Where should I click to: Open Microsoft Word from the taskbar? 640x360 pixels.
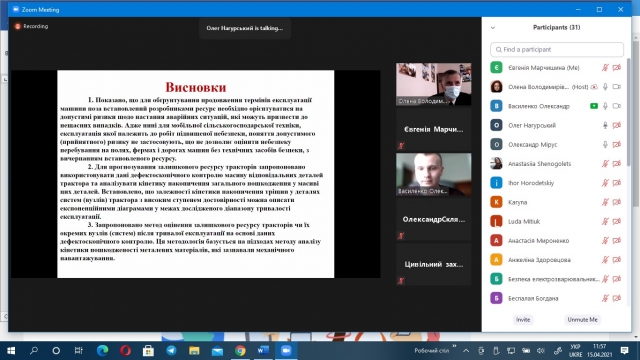pyautogui.click(x=263, y=351)
